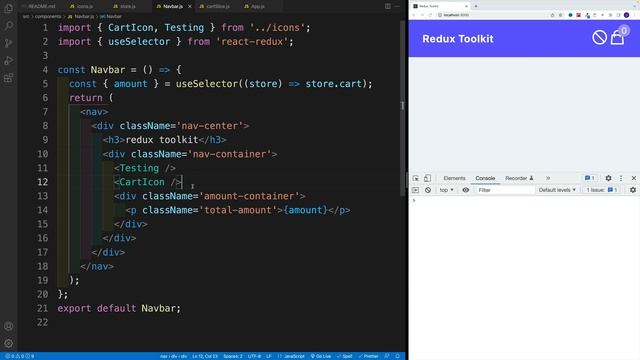Image resolution: width=640 pixels, height=360 pixels.
Task: Click line number 12 in gutter
Action: tap(42, 182)
